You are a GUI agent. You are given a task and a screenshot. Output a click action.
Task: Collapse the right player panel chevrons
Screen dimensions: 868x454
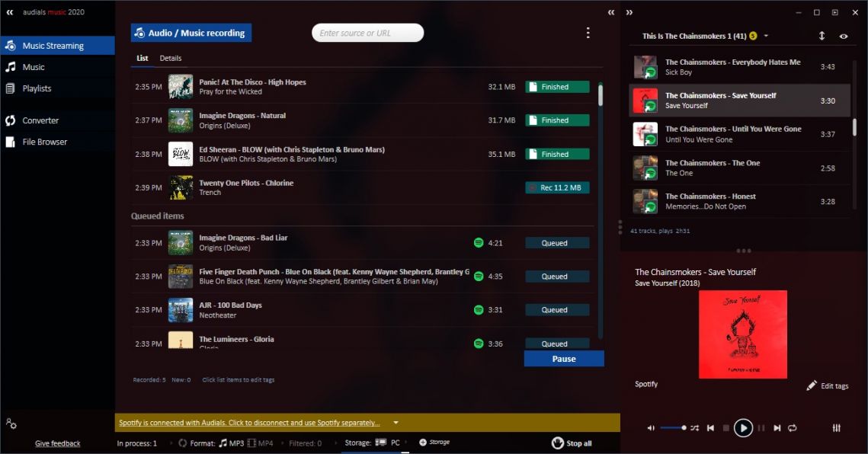tap(629, 12)
